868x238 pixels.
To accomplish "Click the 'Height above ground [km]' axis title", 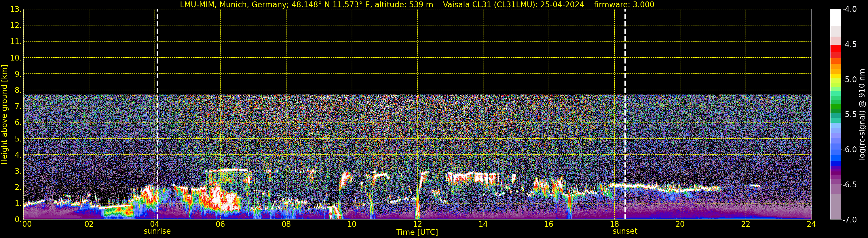I will pos(4,115).
